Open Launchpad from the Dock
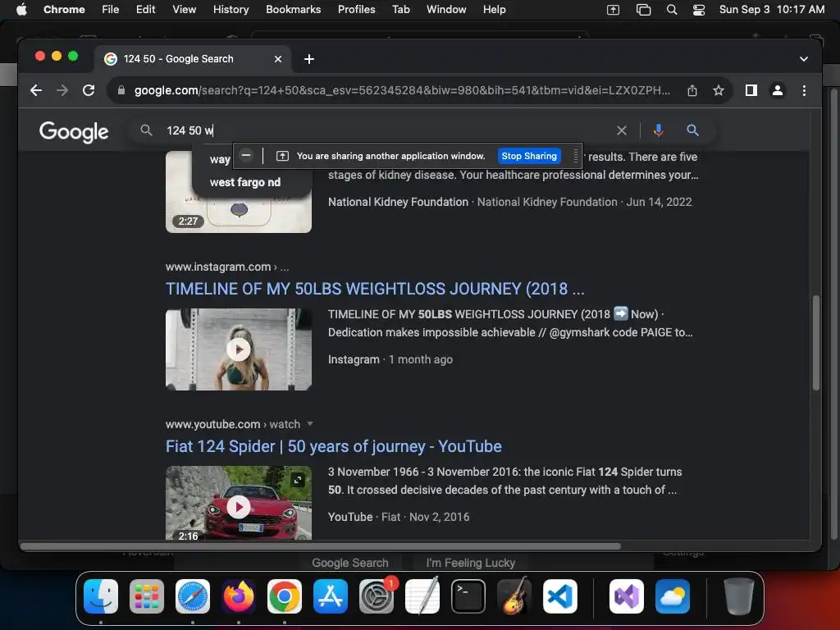The width and height of the screenshot is (840, 630). point(147,596)
